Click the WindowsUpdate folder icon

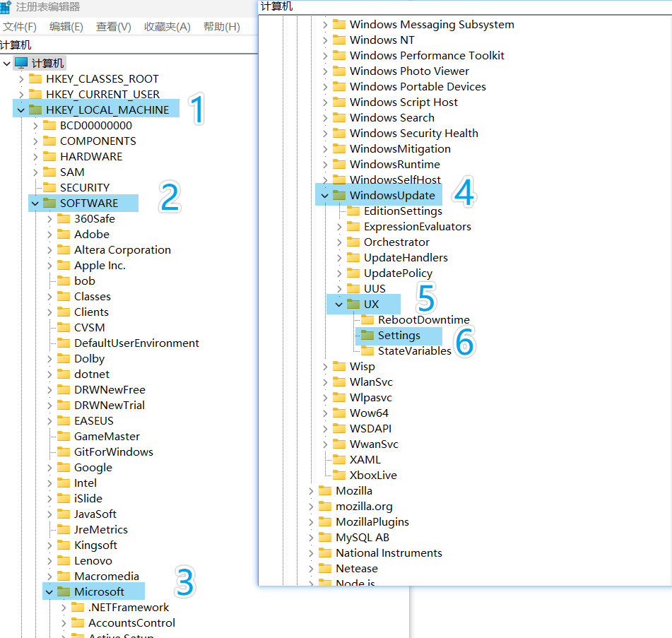coord(339,195)
